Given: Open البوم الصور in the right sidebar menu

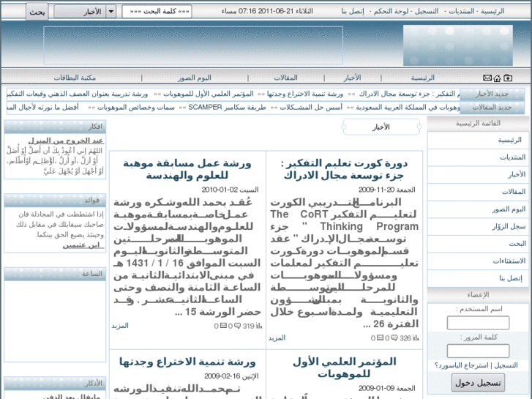Looking at the screenshot, I should coord(478,209).
